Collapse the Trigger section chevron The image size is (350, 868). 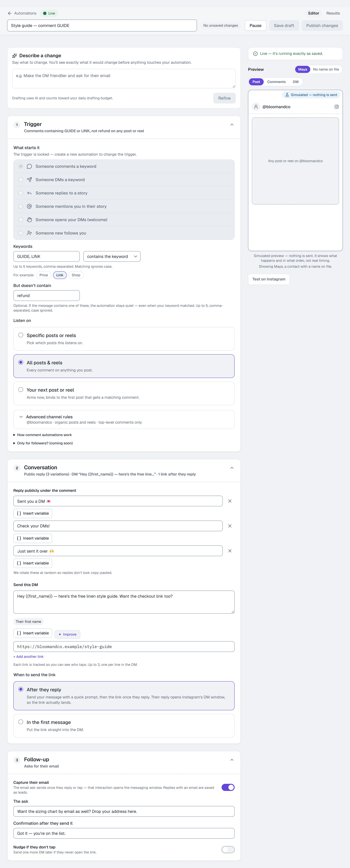tap(232, 125)
